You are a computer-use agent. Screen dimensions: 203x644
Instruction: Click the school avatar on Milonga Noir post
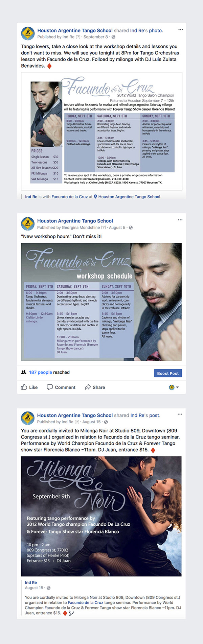point(28,418)
